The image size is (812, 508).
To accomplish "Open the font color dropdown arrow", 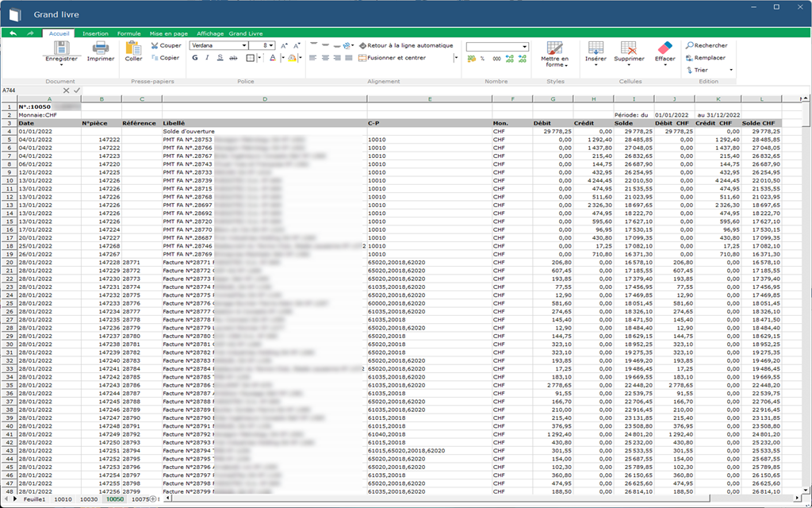I will point(283,58).
